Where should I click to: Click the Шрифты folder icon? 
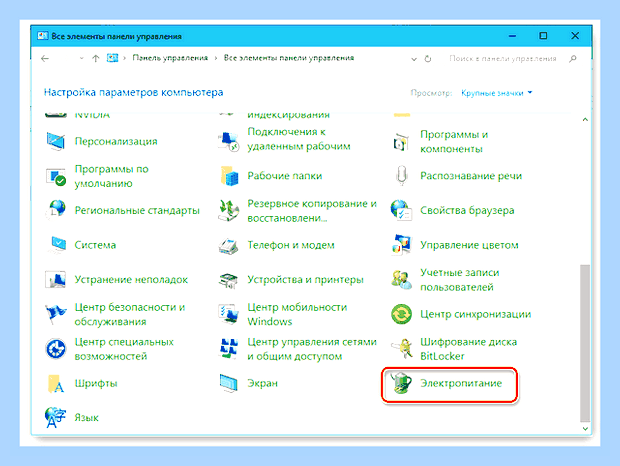[55, 383]
